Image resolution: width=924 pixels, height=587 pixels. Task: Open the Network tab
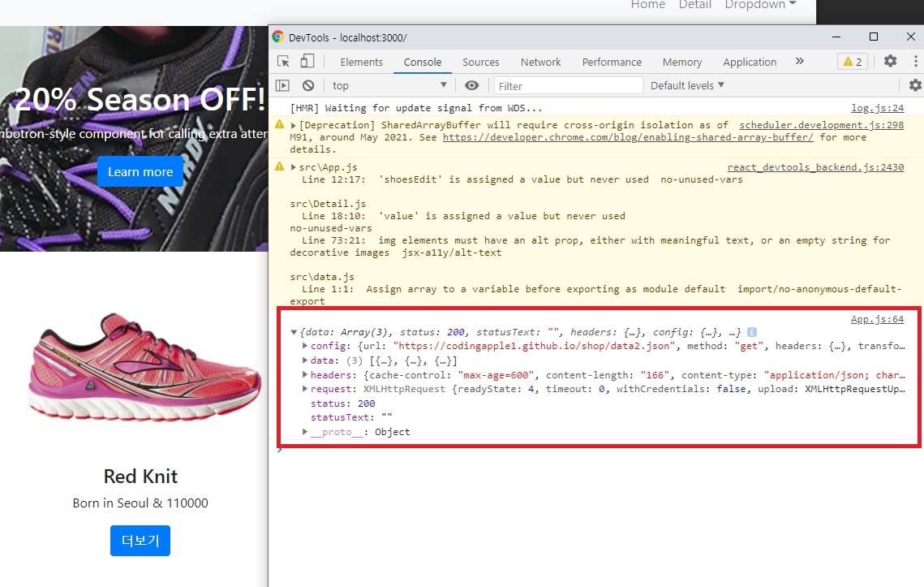541,62
